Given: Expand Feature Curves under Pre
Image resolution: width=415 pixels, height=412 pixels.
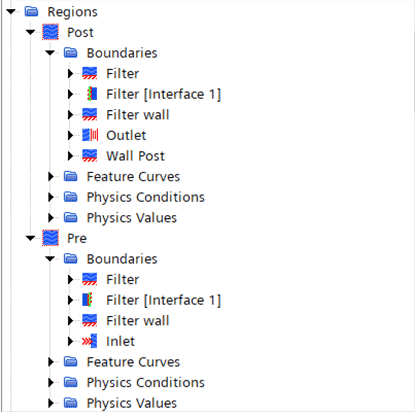Looking at the screenshot, I should click(x=51, y=362).
